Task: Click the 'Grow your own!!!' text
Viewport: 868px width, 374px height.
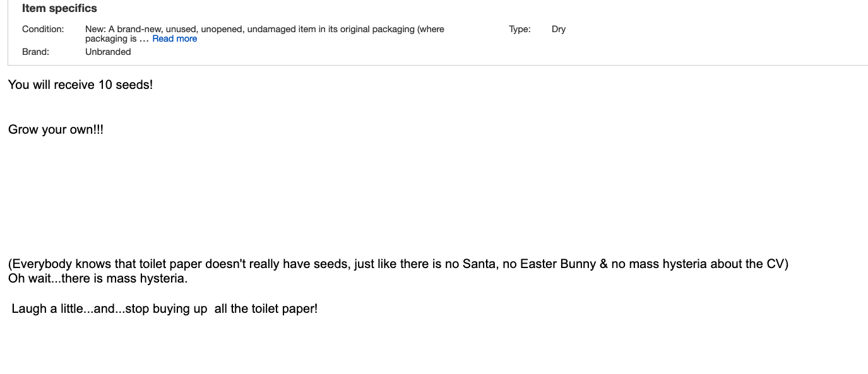Action: [56, 130]
